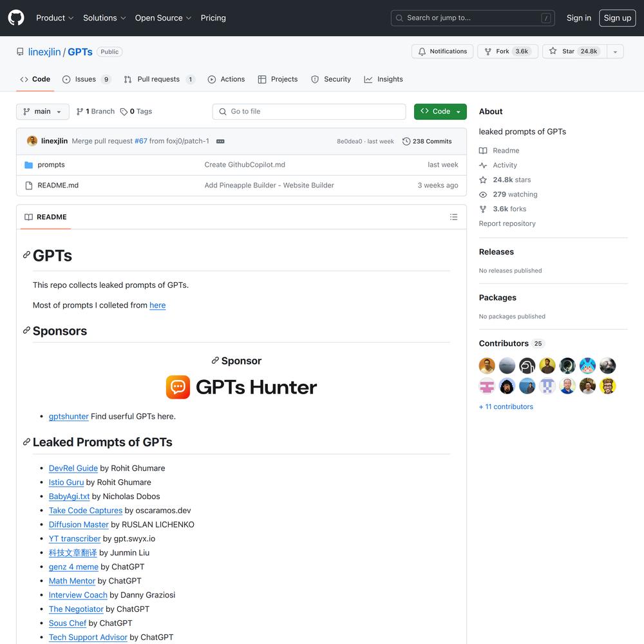This screenshot has height=644, width=644.
Task: Click the prompts folder icon
Action: coord(28,165)
